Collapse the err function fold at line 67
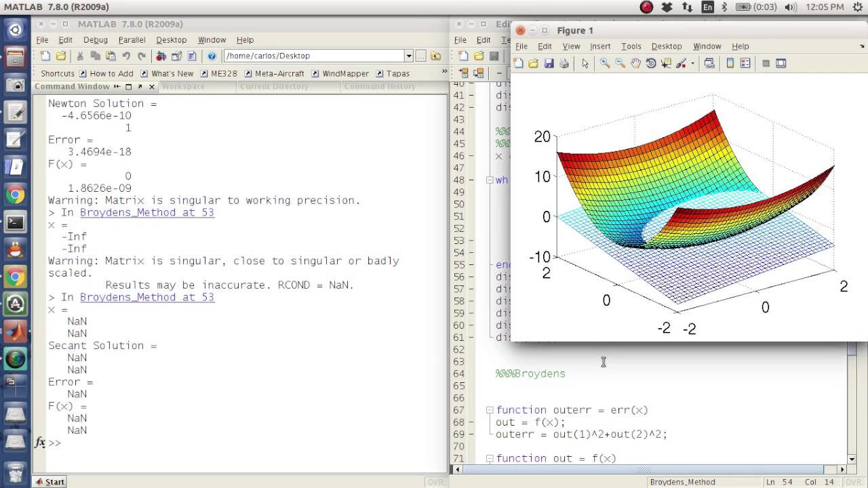Screen dimensions: 868x488 pyautogui.click(x=490, y=410)
